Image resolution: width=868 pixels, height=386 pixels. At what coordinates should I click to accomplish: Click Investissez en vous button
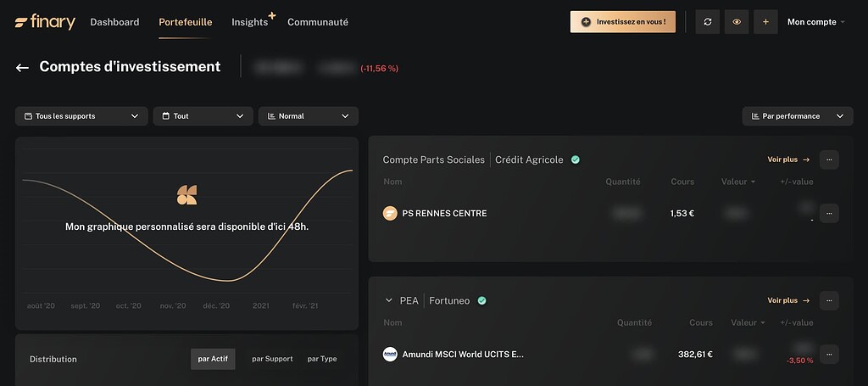[x=623, y=22]
